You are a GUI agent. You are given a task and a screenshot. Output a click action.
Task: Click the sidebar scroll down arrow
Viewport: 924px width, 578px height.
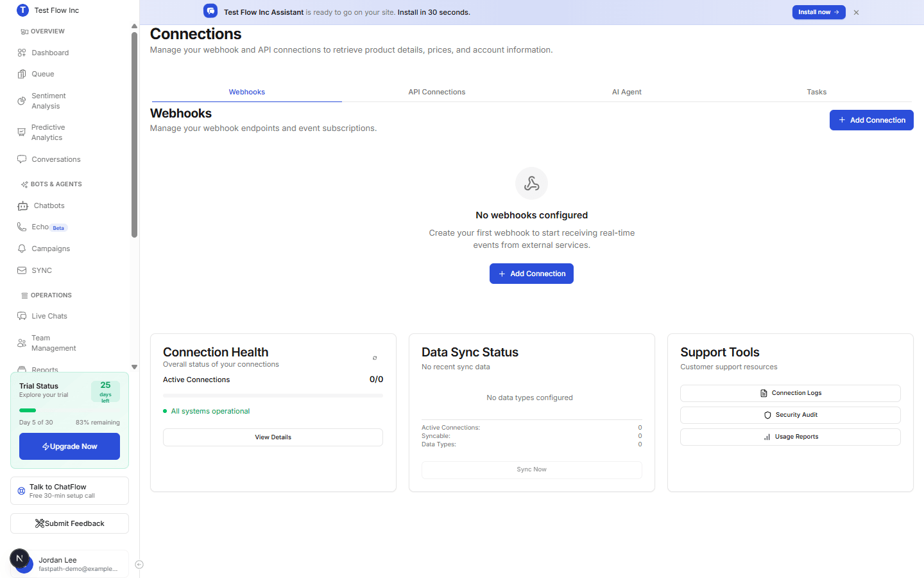click(x=134, y=367)
